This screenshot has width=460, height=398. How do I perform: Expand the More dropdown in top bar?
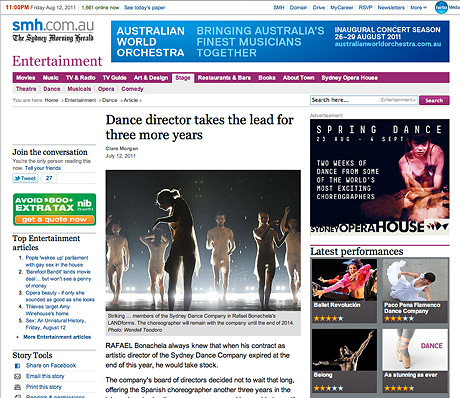pos(418,7)
